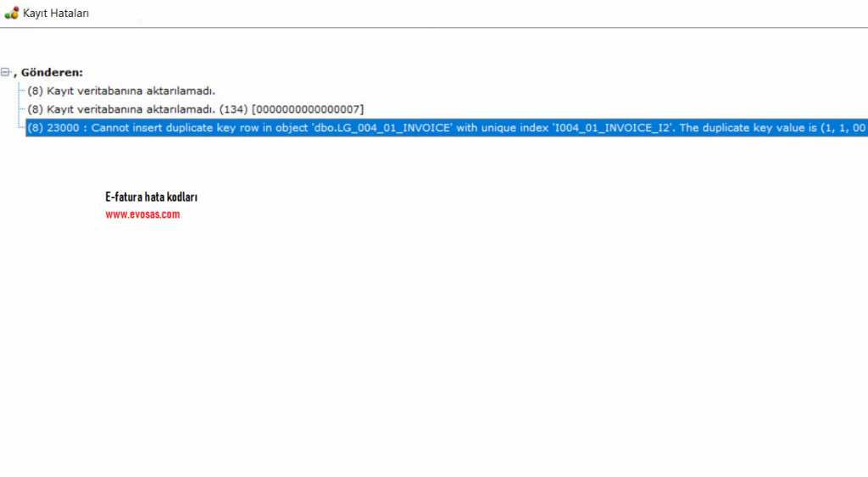Select row ending with '(134) [0000000000000007]'
The image size is (868, 477).
tap(196, 109)
